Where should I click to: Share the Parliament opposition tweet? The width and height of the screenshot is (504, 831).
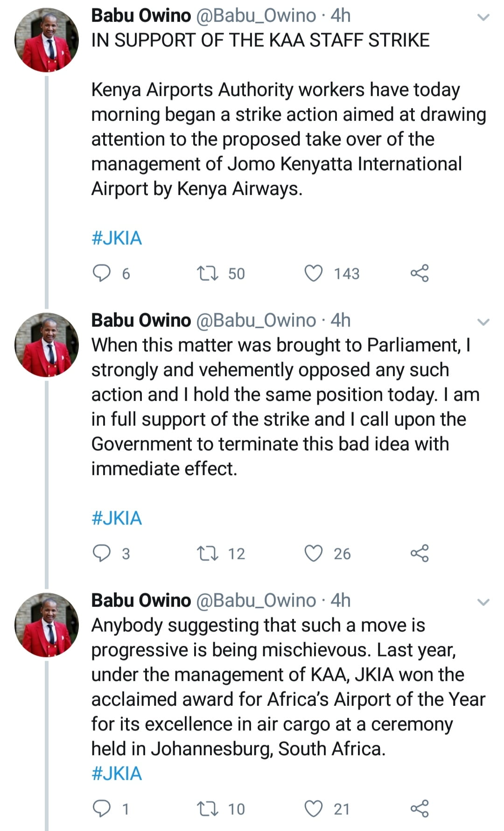pyautogui.click(x=420, y=553)
